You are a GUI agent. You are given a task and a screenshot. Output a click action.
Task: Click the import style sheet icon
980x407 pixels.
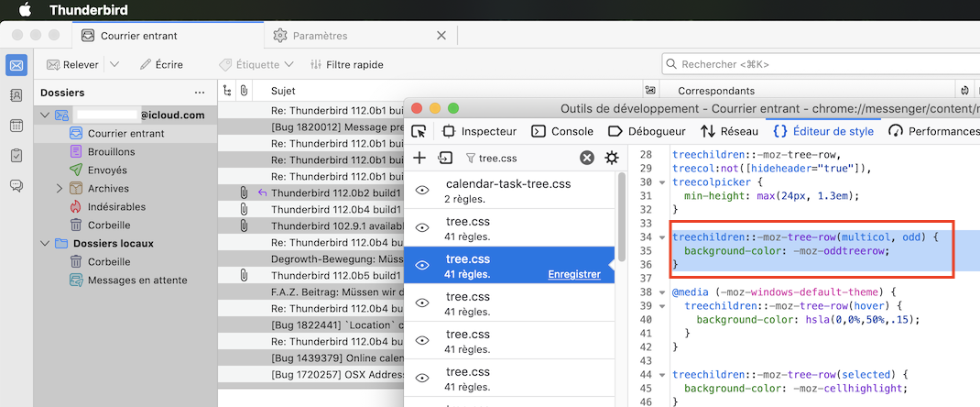pyautogui.click(x=445, y=159)
